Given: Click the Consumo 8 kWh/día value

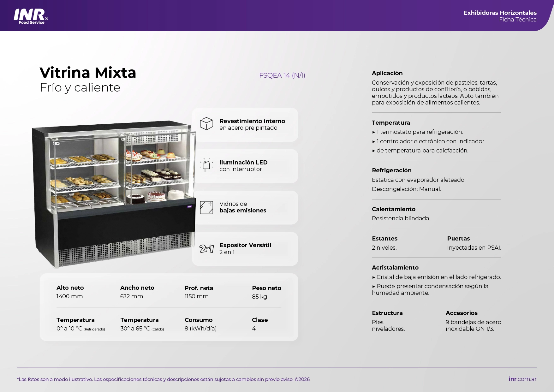Looking at the screenshot, I should point(200,329).
